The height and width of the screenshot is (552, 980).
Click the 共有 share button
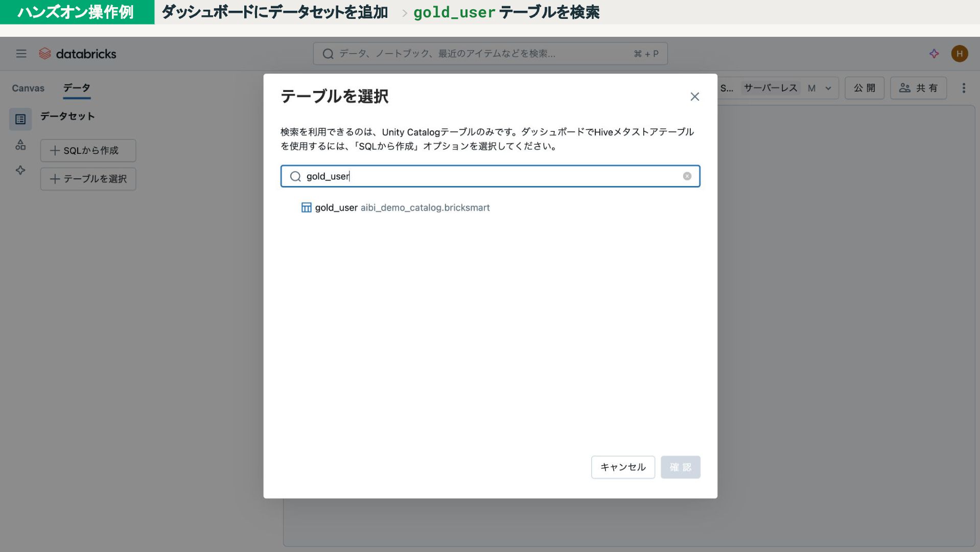(918, 88)
